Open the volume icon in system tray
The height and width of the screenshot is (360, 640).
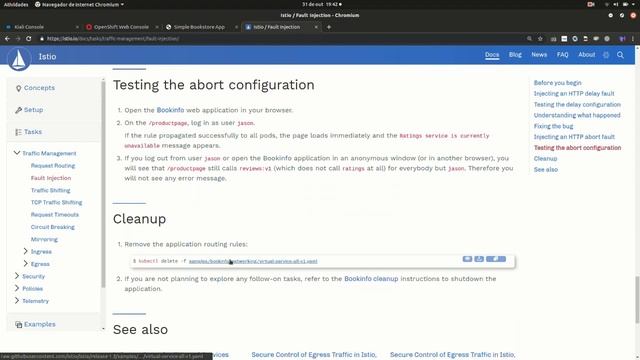pos(616,4)
